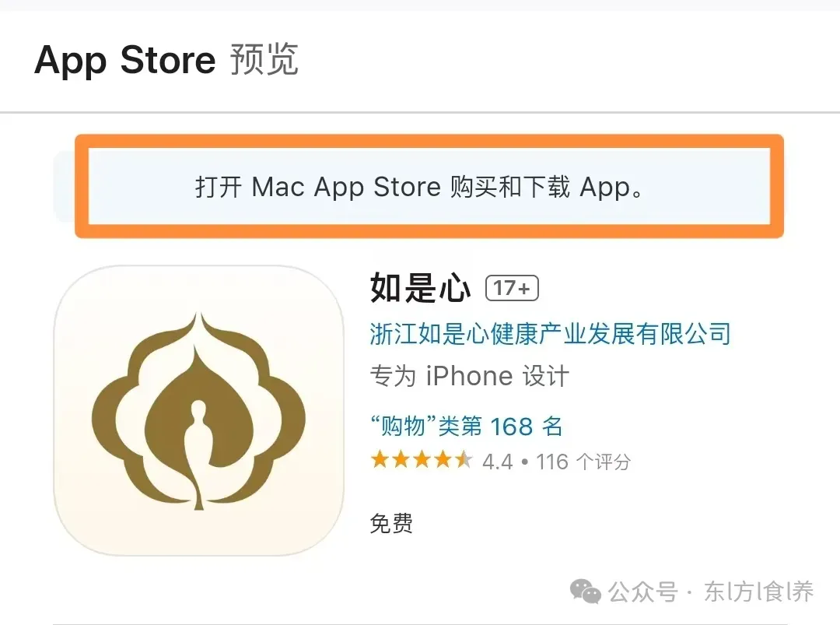Click the 免费 price label

[x=391, y=523]
